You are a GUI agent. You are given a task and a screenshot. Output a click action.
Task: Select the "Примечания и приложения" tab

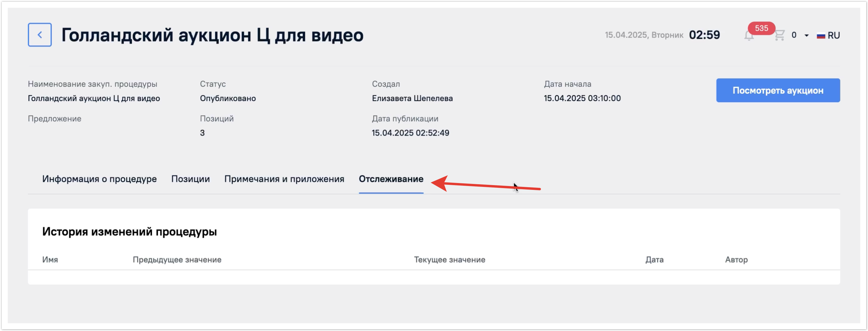284,179
